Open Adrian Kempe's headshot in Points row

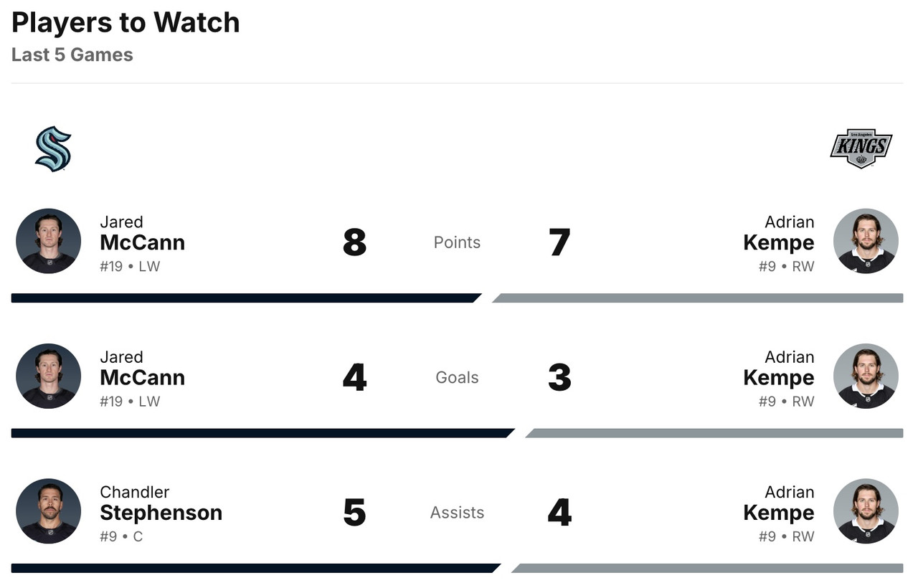866,241
